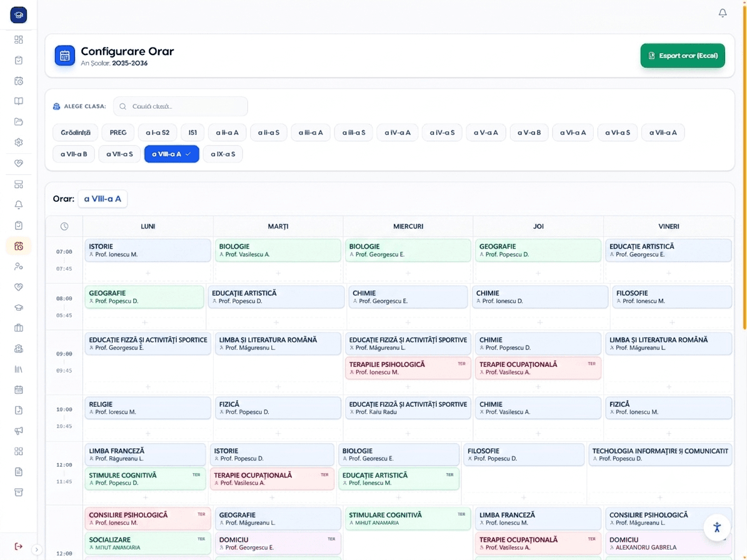This screenshot has width=747, height=560.
Task: Open the RELIGIE Prof. Iorescu M. card
Action: pos(148,407)
